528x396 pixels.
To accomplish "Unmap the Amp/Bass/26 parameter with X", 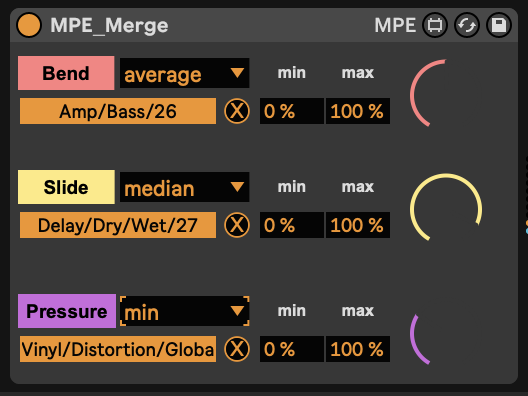I will (x=237, y=111).
